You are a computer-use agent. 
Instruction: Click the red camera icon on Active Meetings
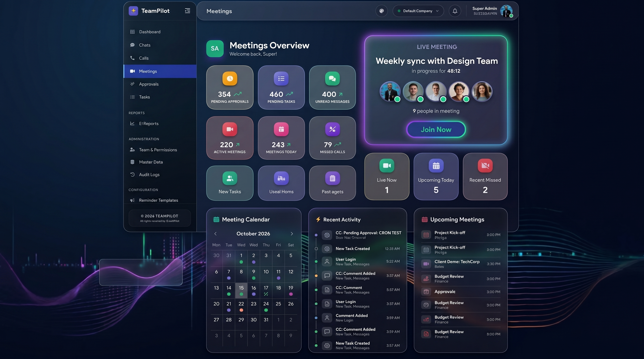click(230, 129)
